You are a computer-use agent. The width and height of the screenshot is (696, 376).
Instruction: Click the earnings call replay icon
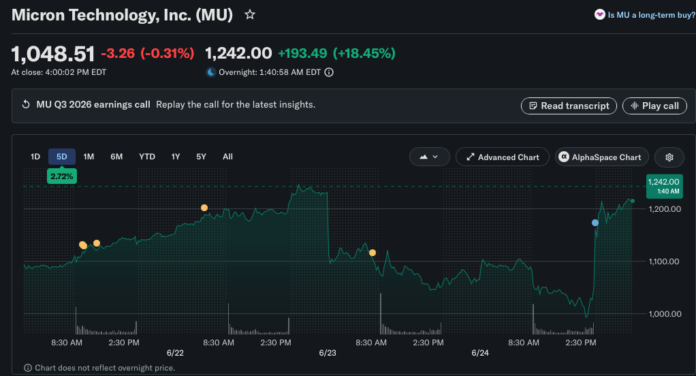(x=26, y=105)
